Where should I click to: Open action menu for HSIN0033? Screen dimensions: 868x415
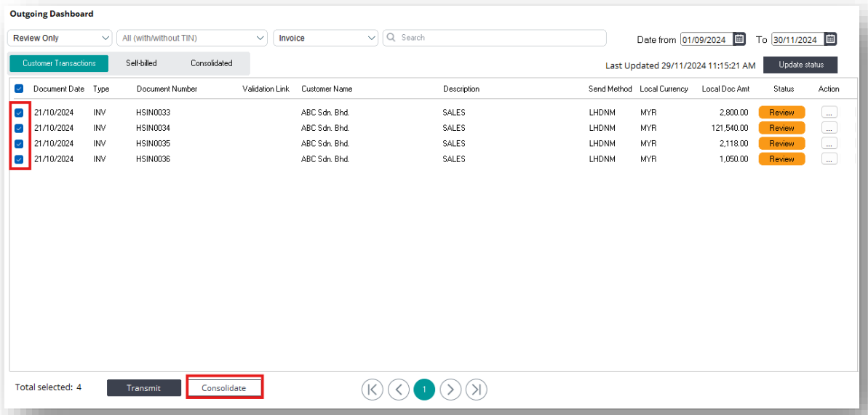(x=829, y=113)
